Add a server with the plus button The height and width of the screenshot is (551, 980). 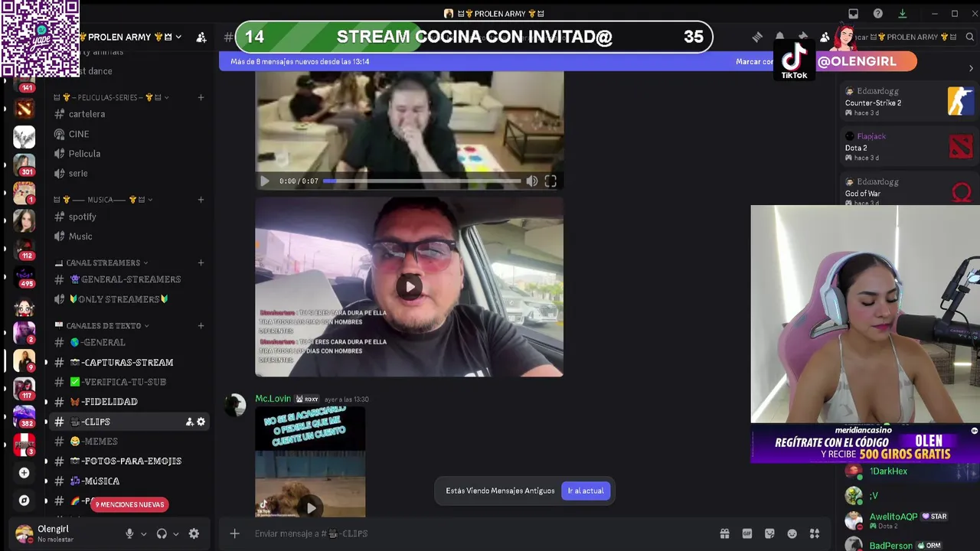24,473
